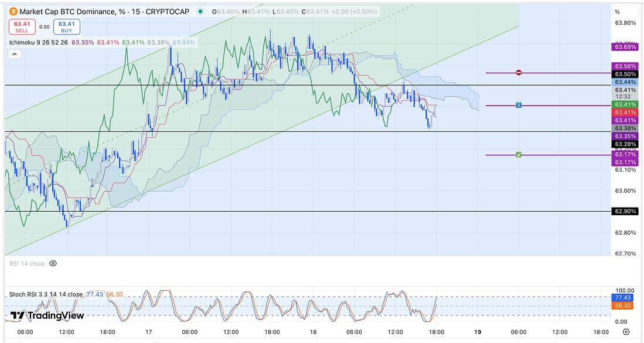Select the green checkmark marker

(x=519, y=155)
